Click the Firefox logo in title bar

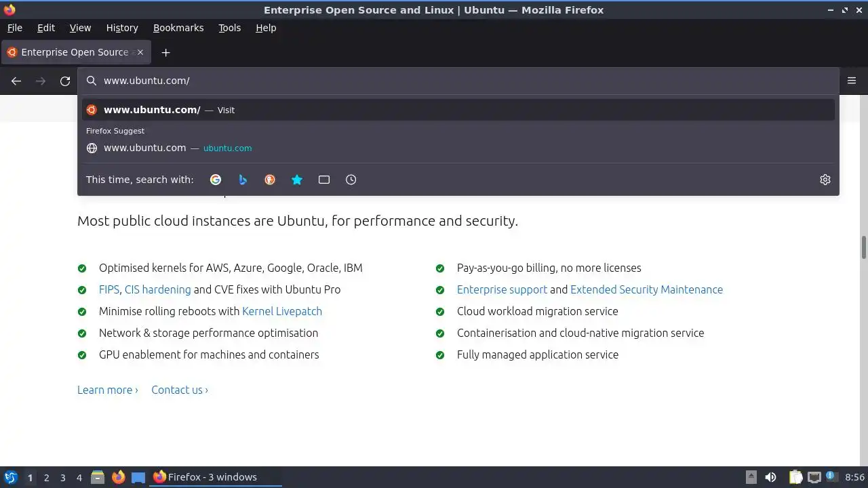[x=9, y=9]
